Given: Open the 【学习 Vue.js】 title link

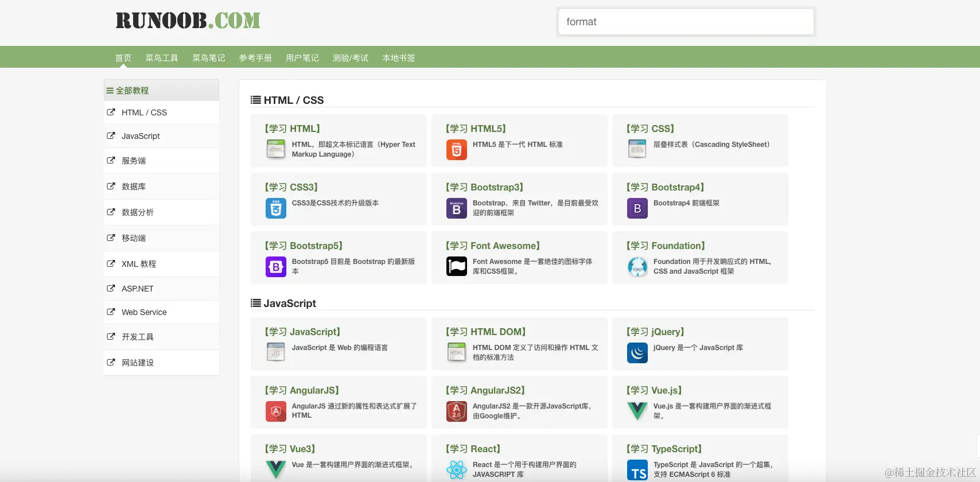Looking at the screenshot, I should point(655,390).
